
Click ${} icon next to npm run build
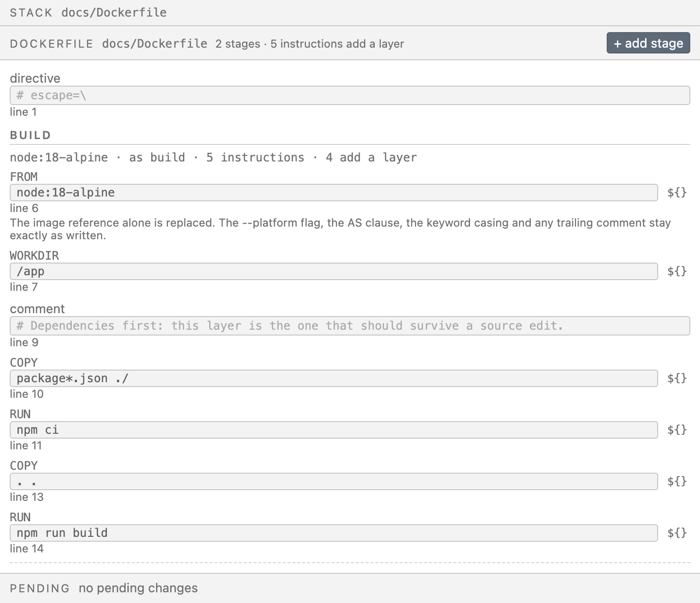click(x=677, y=533)
